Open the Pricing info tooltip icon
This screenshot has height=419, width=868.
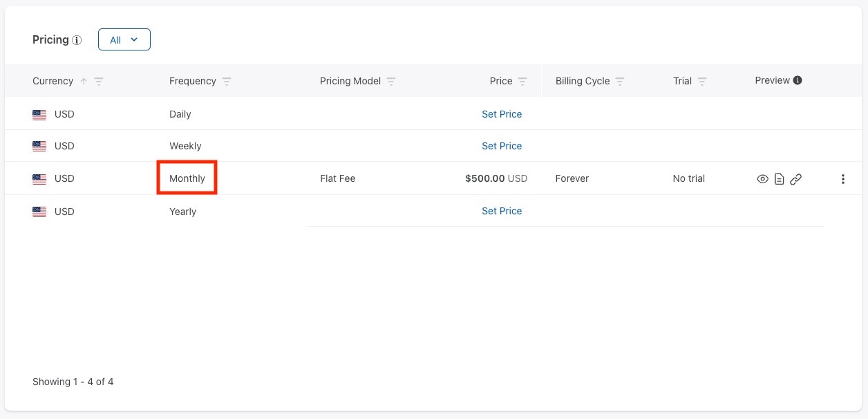[77, 40]
